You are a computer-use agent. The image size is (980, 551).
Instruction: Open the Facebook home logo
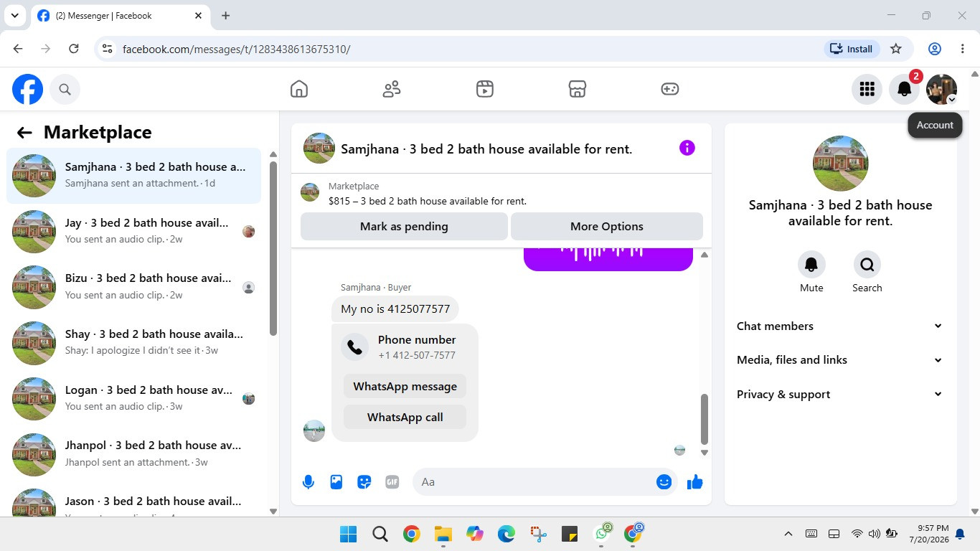click(27, 89)
